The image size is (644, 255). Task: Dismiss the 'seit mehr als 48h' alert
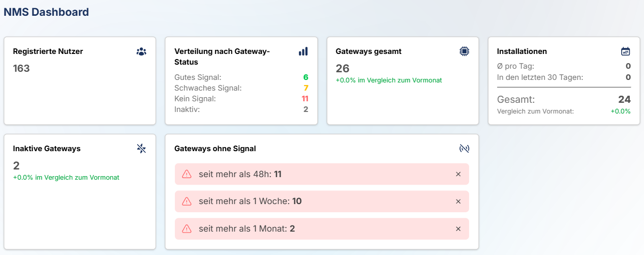[458, 175]
